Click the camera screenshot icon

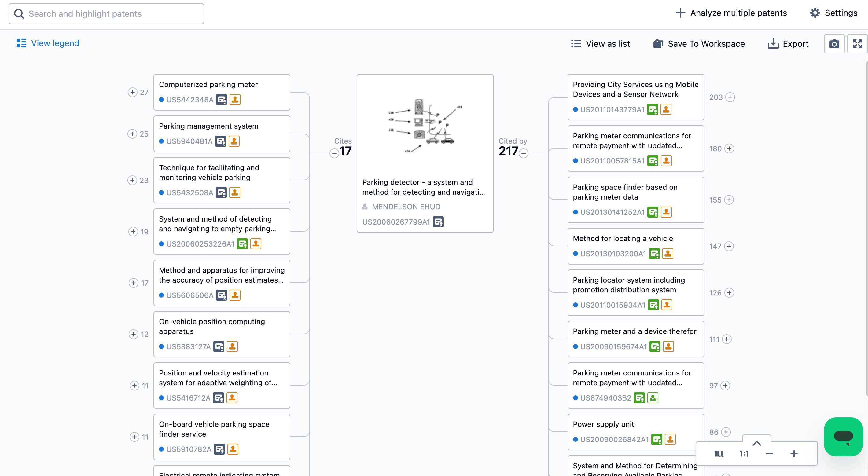pyautogui.click(x=834, y=44)
